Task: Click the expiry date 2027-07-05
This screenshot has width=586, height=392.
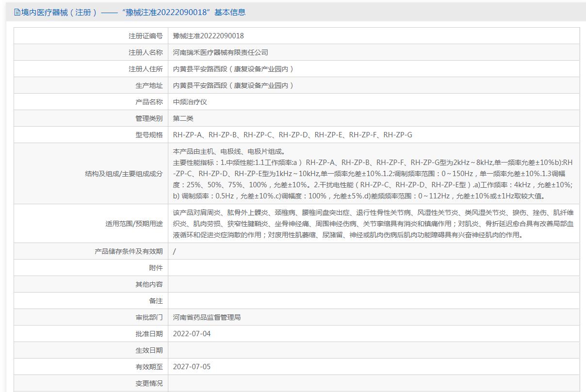Action: [x=192, y=367]
